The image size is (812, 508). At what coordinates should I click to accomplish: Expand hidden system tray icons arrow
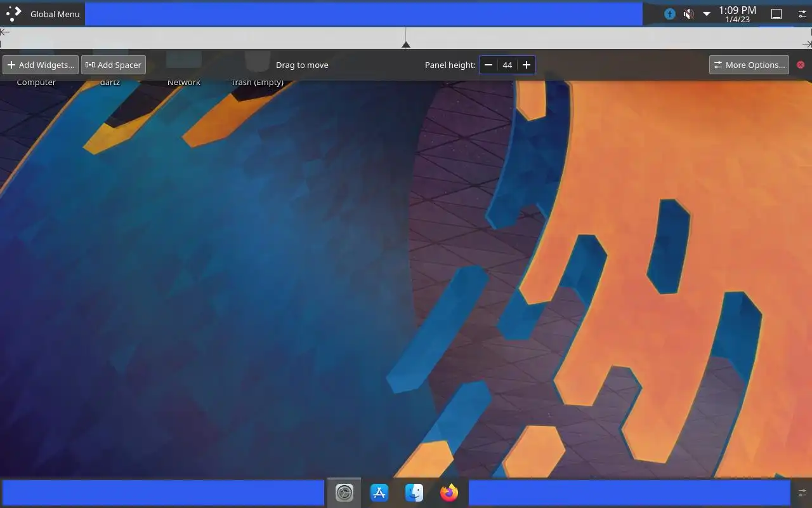click(706, 14)
